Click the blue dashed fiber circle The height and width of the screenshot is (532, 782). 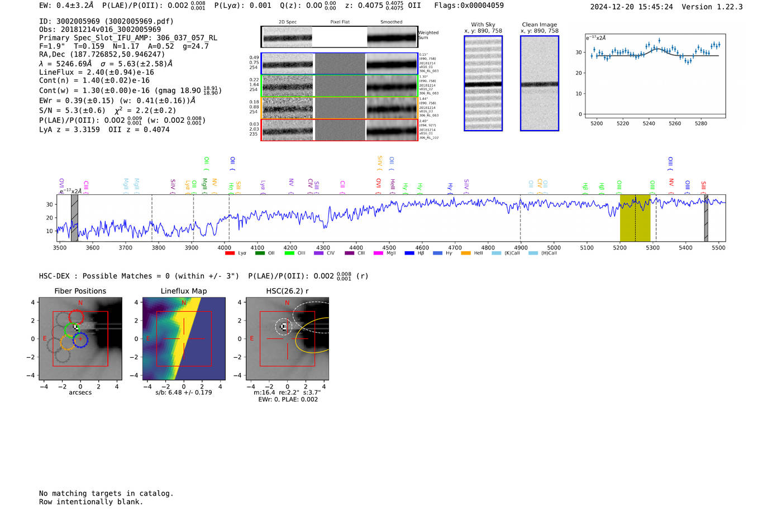(x=80, y=339)
